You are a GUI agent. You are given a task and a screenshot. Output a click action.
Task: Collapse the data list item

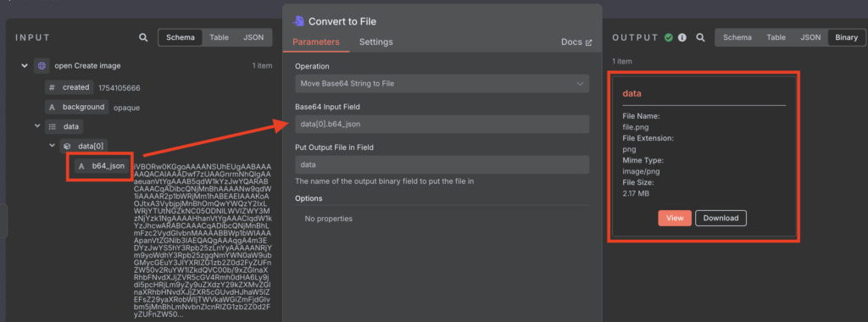[x=37, y=126]
